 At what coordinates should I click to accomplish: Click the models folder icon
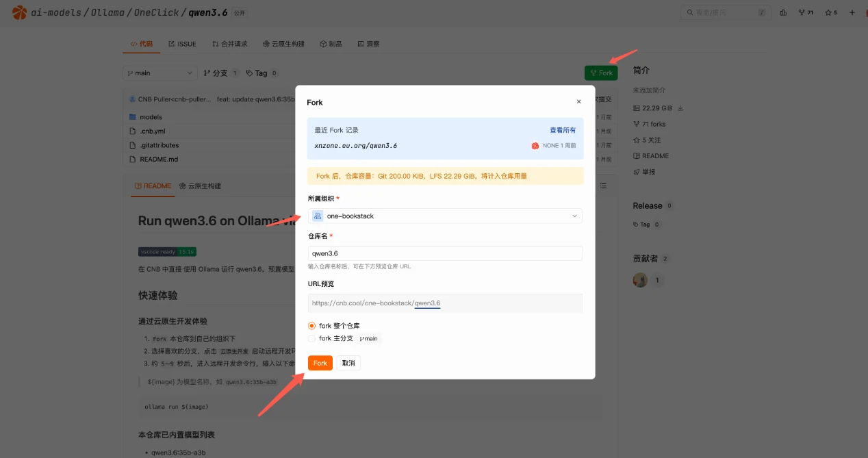tap(133, 117)
